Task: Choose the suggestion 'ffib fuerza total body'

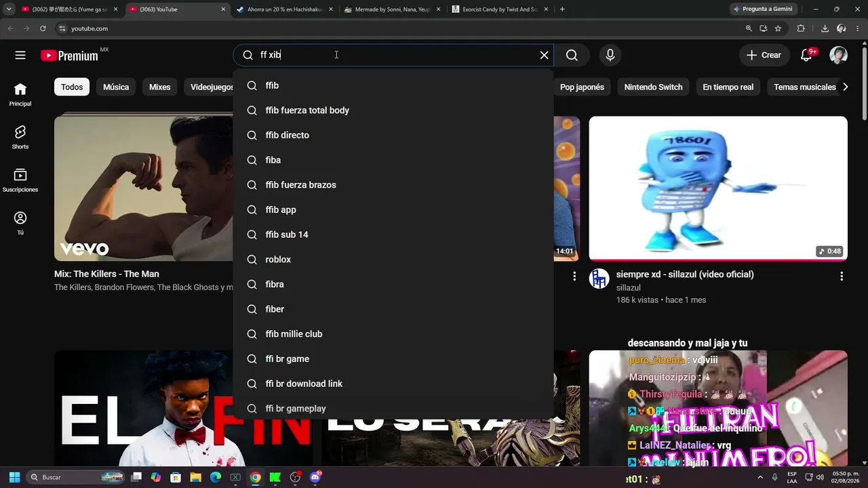Action: click(x=393, y=110)
